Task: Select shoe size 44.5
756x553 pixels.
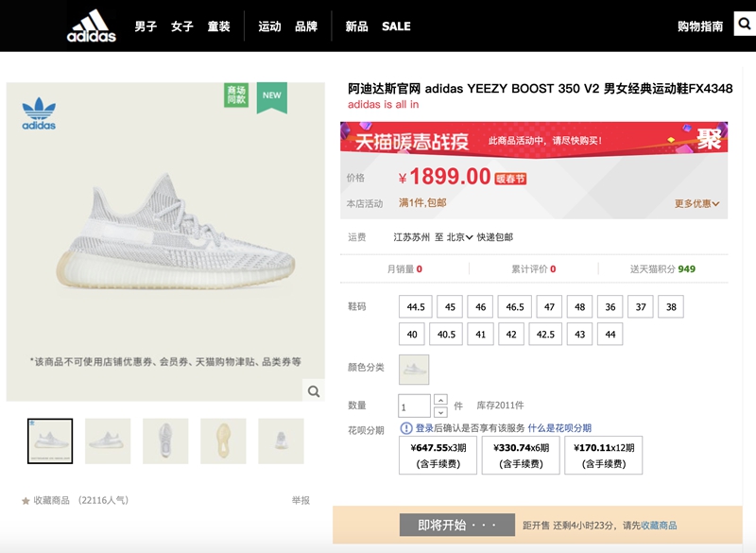Action: 416,307
